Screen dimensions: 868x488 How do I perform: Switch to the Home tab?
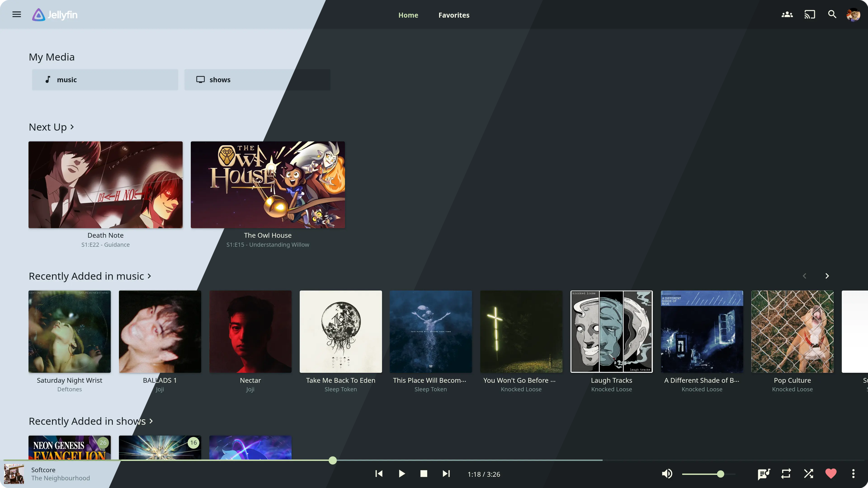(x=408, y=15)
